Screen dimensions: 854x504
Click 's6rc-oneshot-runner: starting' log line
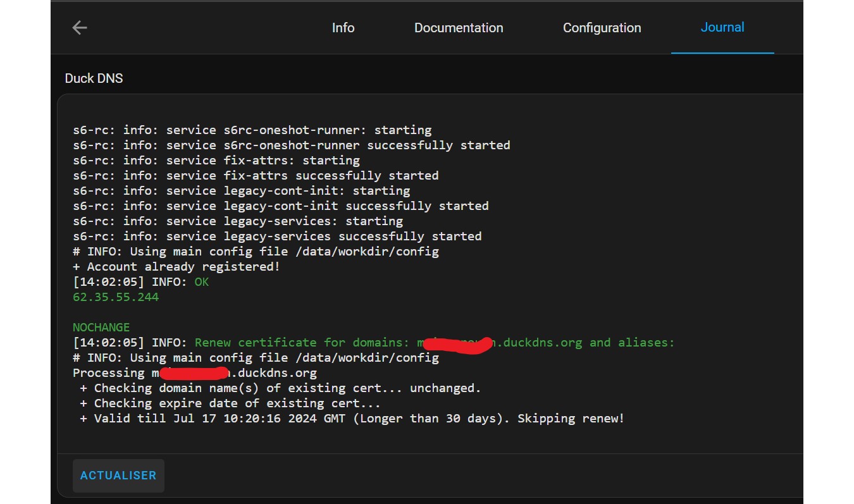[252, 130]
